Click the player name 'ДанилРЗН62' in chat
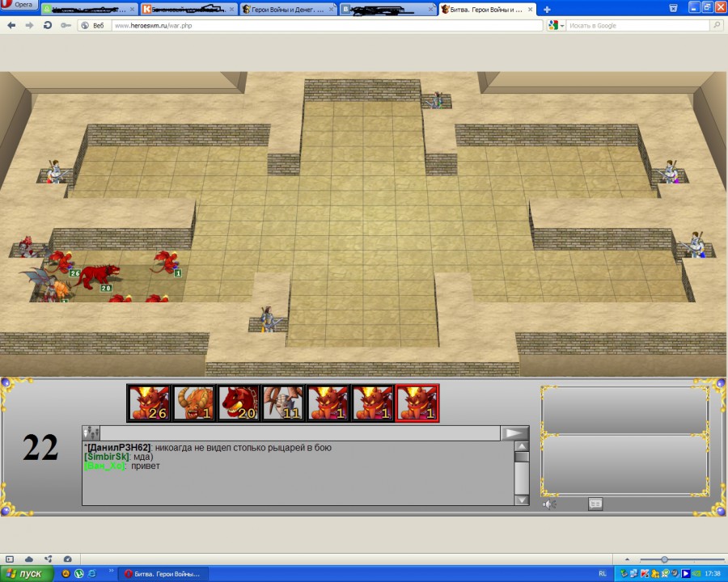Screen dimensions: 728x582 tap(119, 447)
